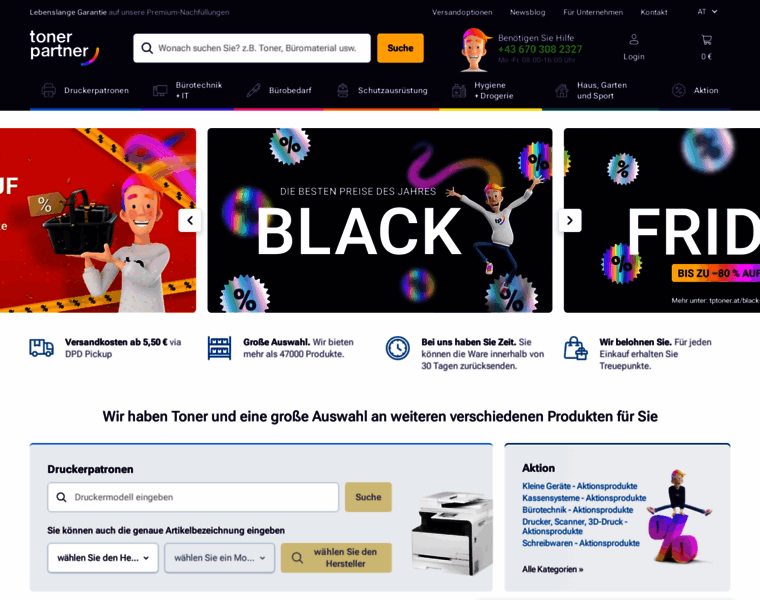Open the Alle Kategorien link
The height and width of the screenshot is (600, 760).
click(553, 569)
